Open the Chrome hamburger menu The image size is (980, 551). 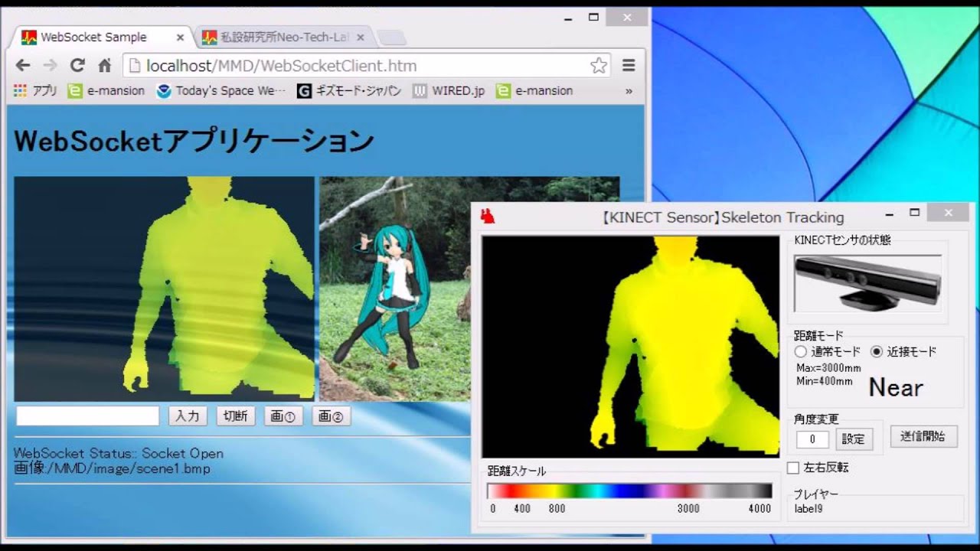(x=629, y=66)
